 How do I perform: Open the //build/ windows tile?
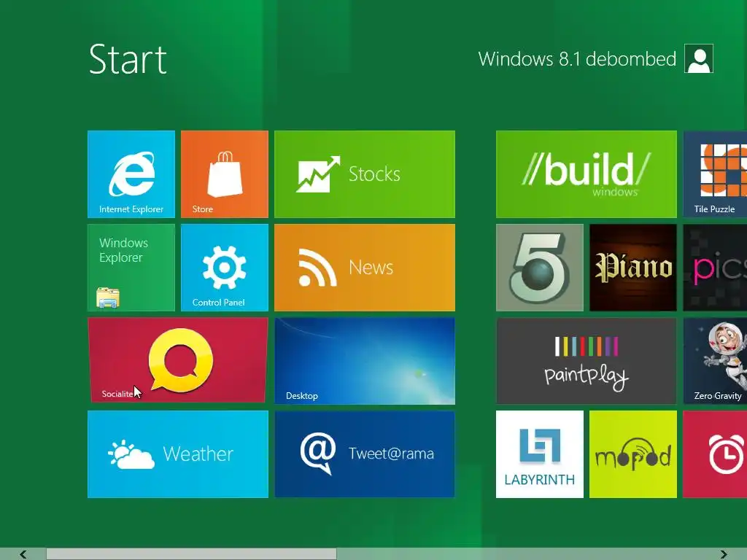point(586,174)
